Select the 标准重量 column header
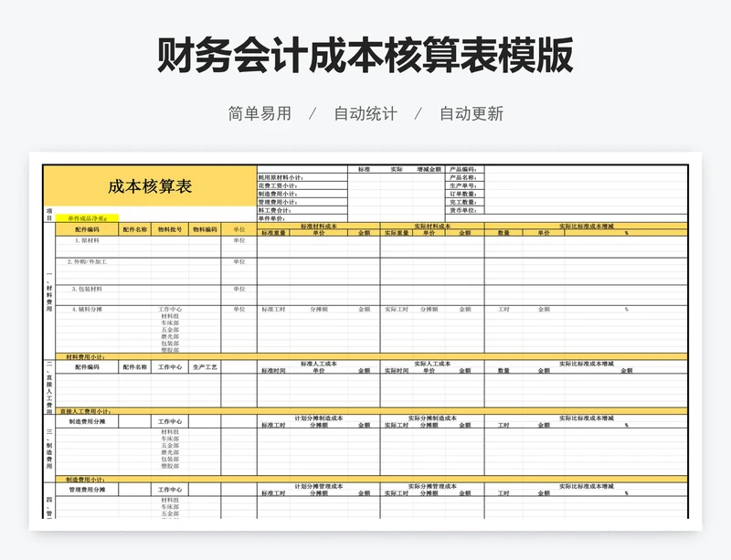The height and width of the screenshot is (560, 731). point(273,233)
